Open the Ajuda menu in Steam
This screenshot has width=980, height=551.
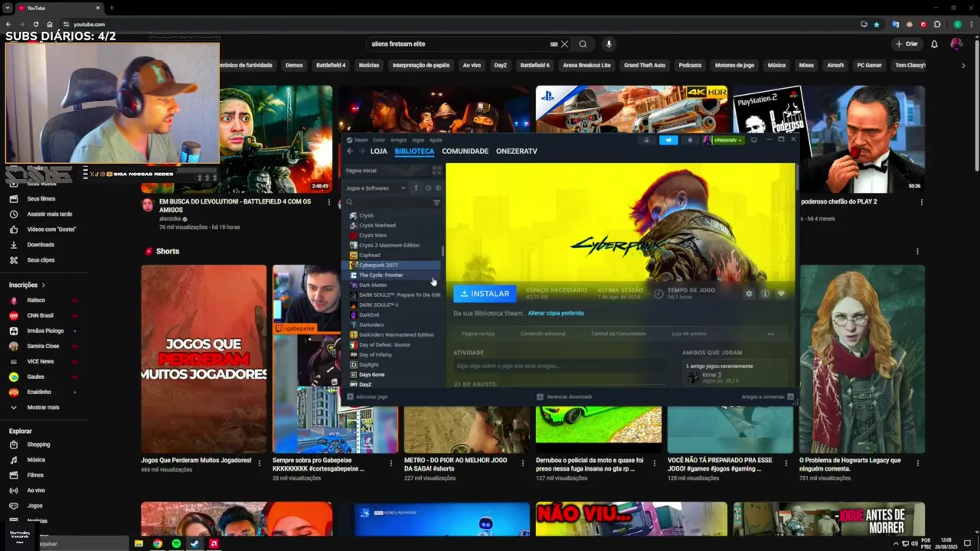click(x=436, y=140)
